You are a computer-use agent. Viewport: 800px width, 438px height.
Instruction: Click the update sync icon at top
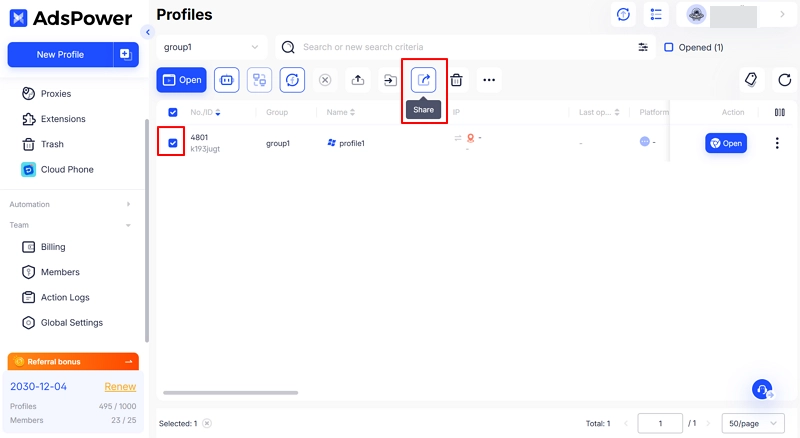[x=623, y=15]
